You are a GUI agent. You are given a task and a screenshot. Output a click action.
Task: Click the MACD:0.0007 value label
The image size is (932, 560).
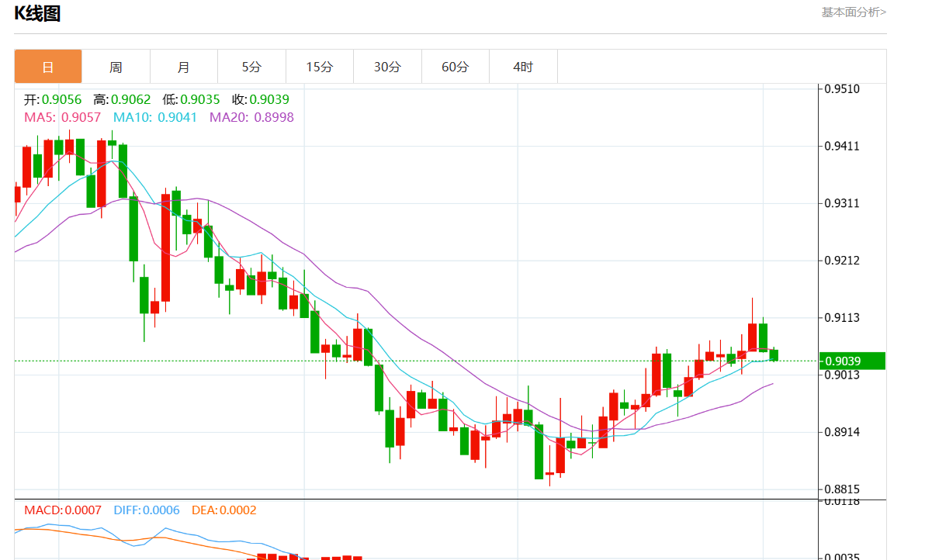(x=63, y=510)
